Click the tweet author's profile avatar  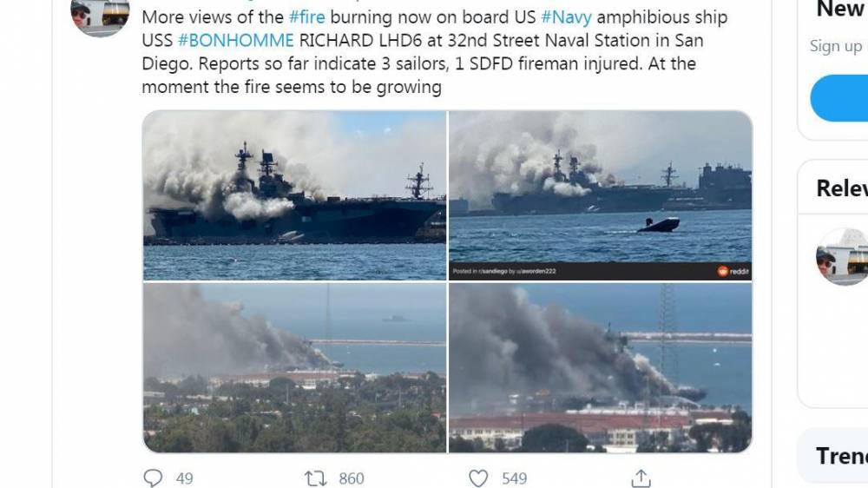100,16
